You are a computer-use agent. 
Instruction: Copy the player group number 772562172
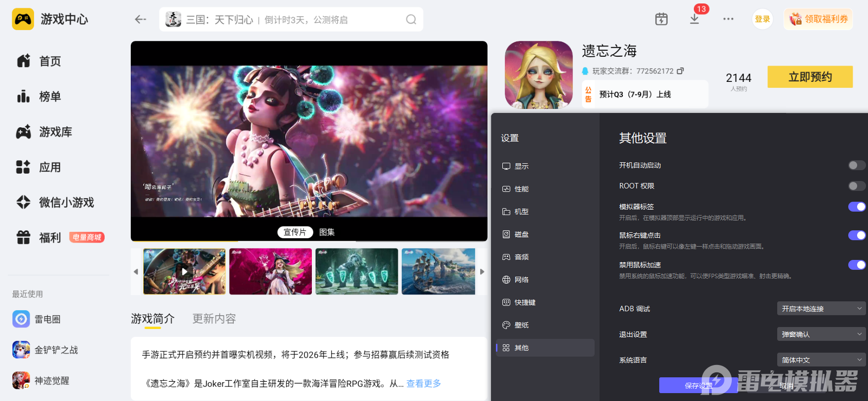coord(680,71)
